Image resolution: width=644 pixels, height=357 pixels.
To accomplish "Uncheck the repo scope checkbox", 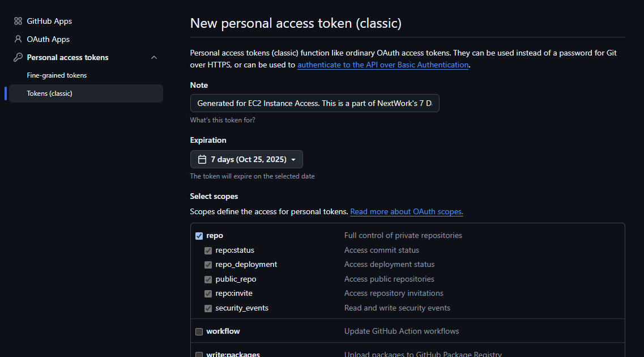I will point(199,236).
